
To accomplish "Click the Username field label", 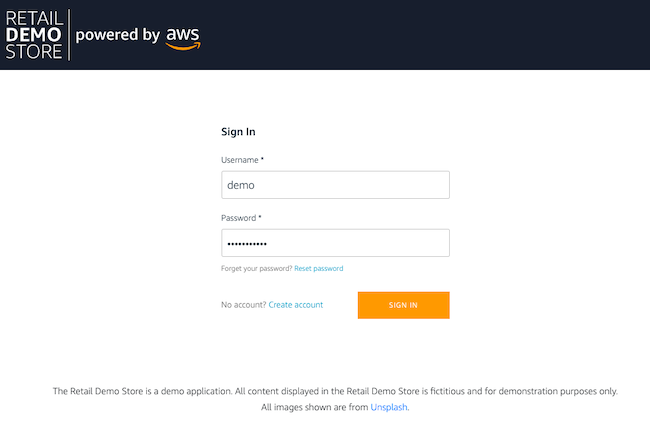I will point(239,160).
